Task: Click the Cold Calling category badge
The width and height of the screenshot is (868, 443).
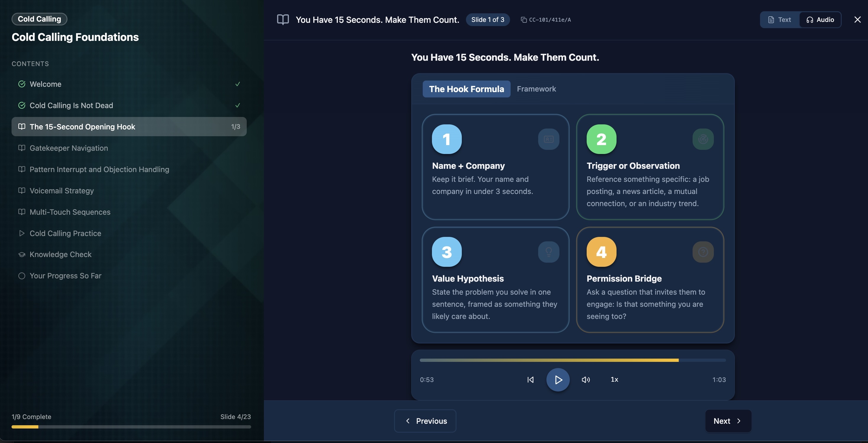Action: pyautogui.click(x=39, y=19)
